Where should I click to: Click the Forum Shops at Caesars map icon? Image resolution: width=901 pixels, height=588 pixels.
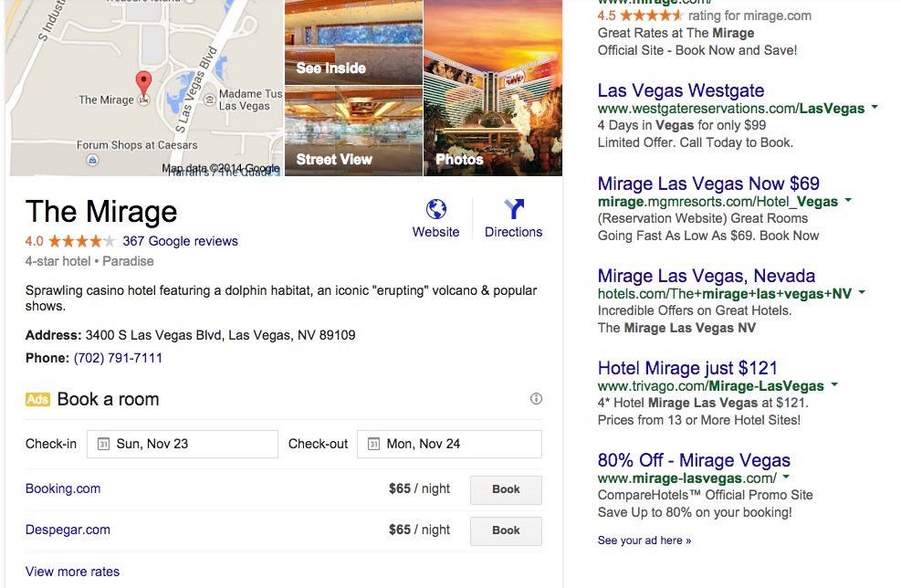[91, 161]
